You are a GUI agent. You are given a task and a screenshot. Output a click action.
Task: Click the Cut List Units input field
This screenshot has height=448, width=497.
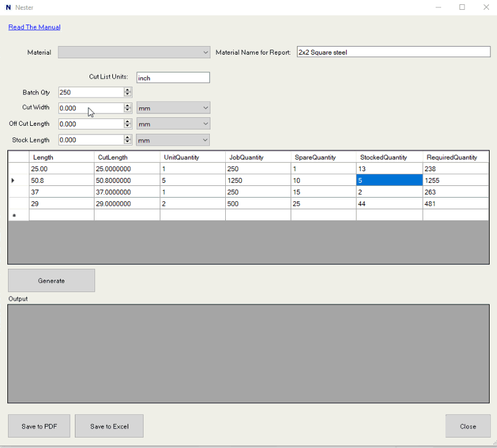click(x=173, y=78)
